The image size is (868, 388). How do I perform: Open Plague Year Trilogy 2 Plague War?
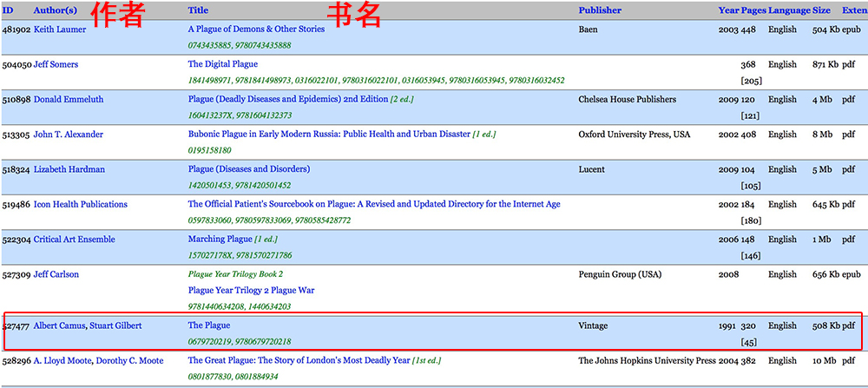(252, 290)
